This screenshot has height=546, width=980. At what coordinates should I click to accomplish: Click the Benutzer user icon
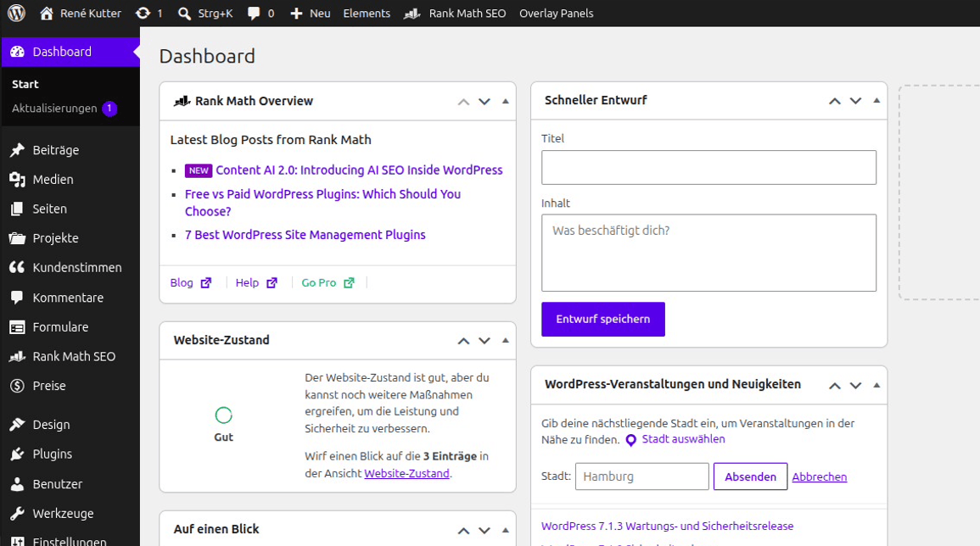click(18, 484)
